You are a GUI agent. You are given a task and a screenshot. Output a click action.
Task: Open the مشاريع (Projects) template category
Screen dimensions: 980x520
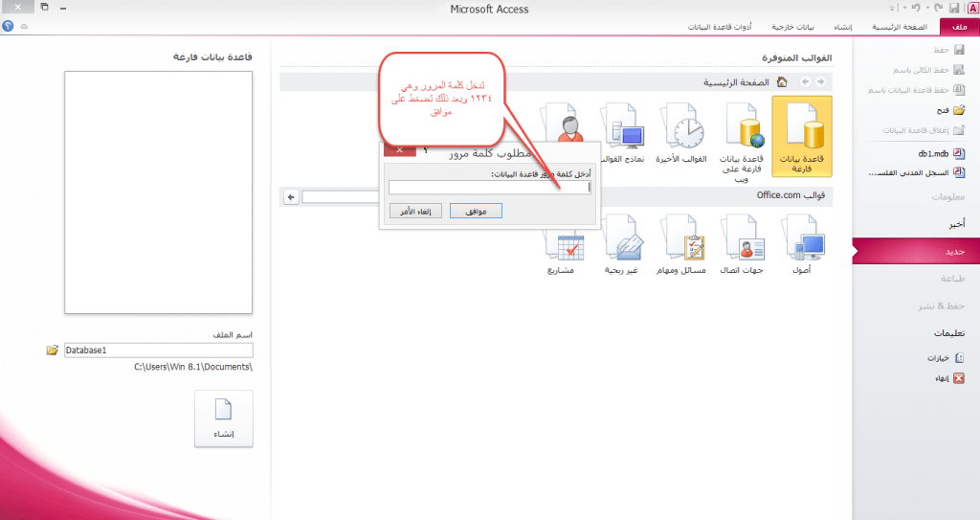point(563,252)
